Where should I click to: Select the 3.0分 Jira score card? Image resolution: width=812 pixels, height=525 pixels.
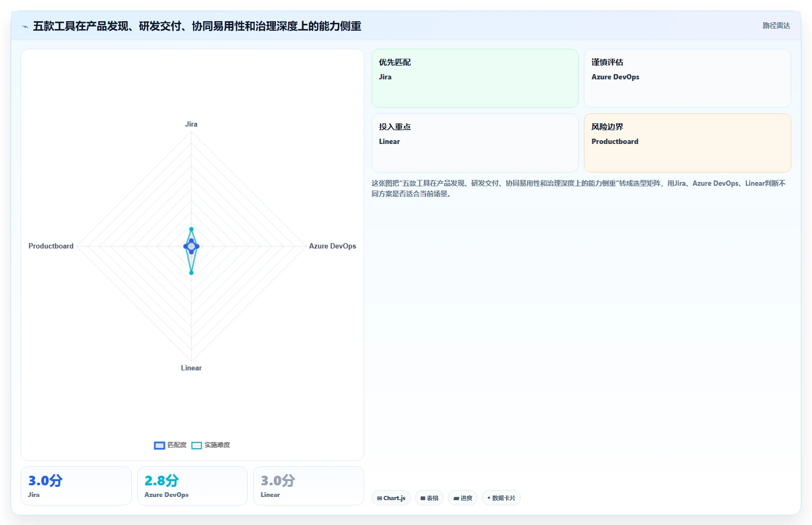click(x=76, y=486)
